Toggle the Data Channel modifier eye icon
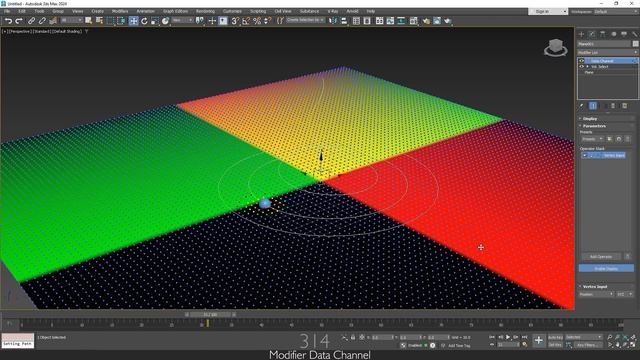The height and width of the screenshot is (360, 640). coord(582,61)
